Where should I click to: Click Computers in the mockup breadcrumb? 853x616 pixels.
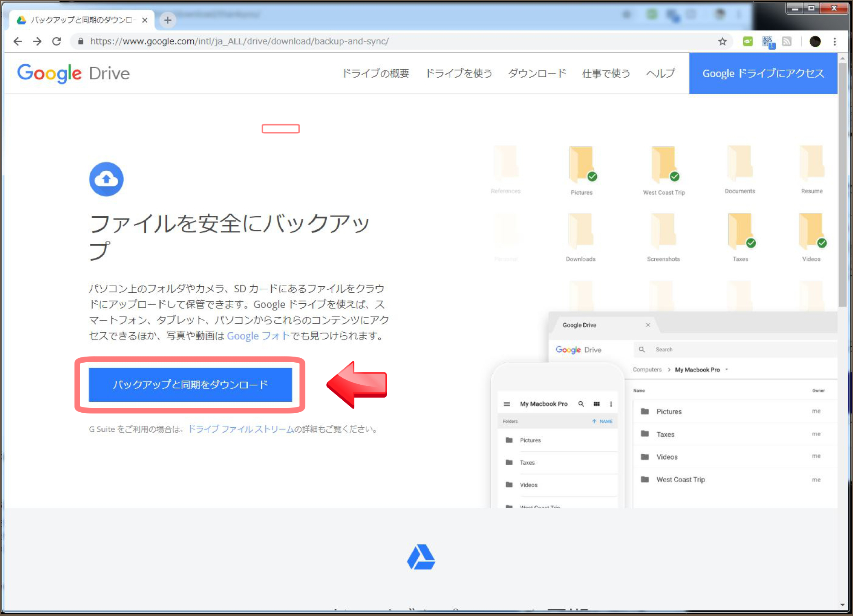pos(647,370)
